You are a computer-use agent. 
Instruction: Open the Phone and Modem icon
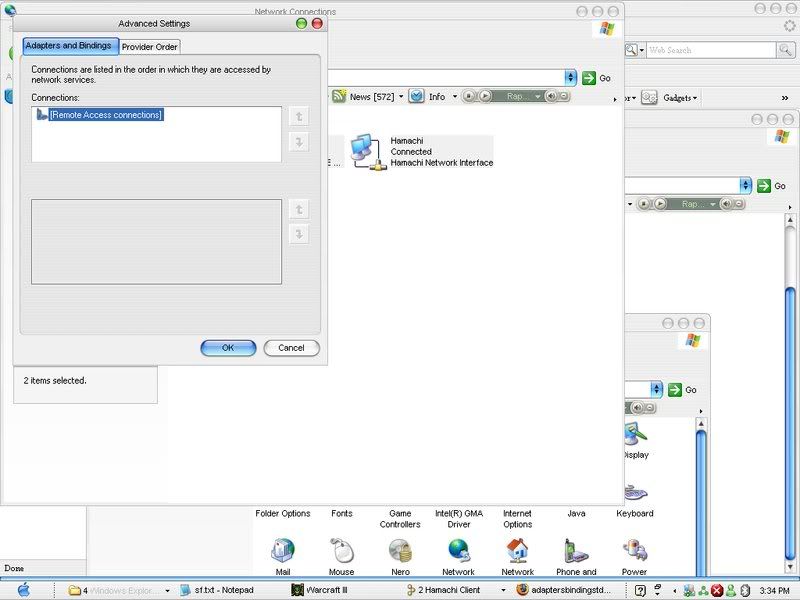[x=576, y=550]
